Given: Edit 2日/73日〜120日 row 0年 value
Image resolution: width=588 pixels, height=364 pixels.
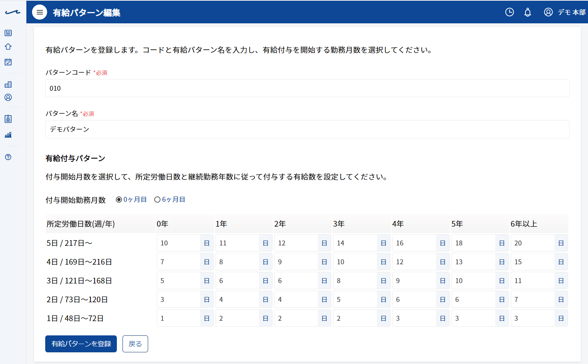Looking at the screenshot, I should click(179, 299).
